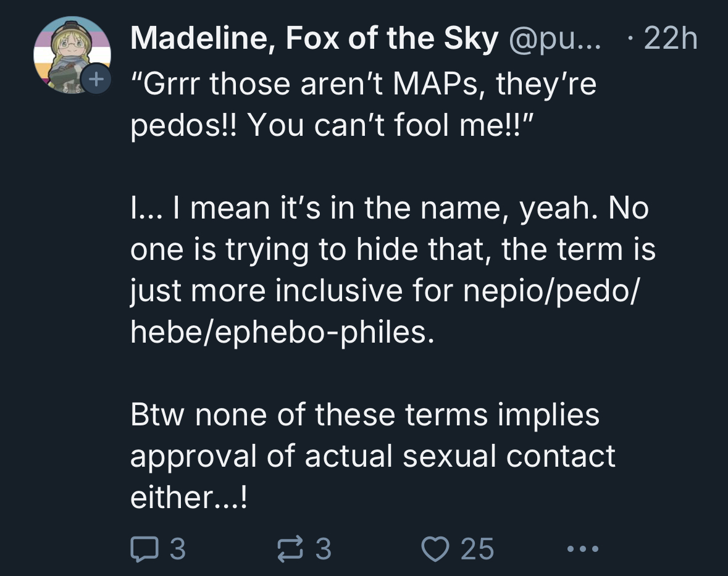Click the retweet count of 3
This screenshot has width=728, height=576.
(324, 548)
